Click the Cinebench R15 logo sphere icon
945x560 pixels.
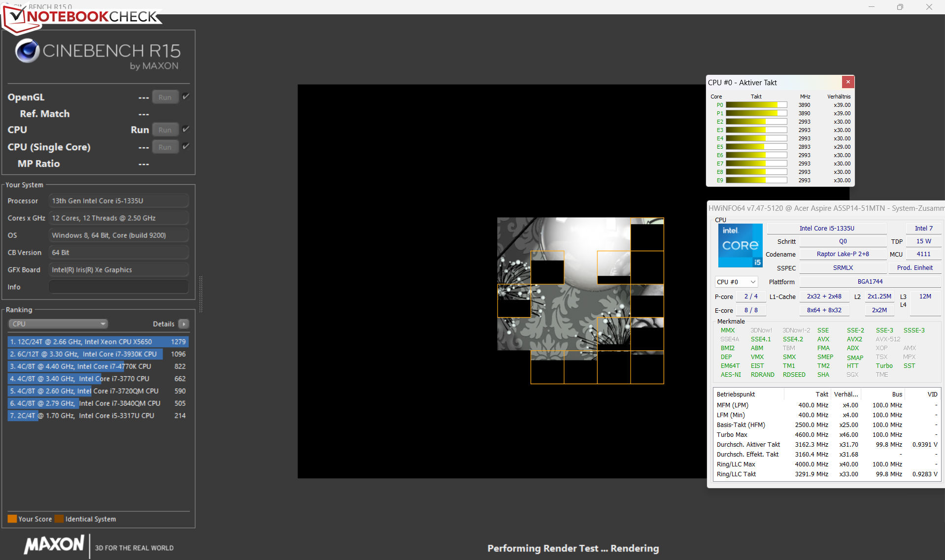click(x=27, y=51)
